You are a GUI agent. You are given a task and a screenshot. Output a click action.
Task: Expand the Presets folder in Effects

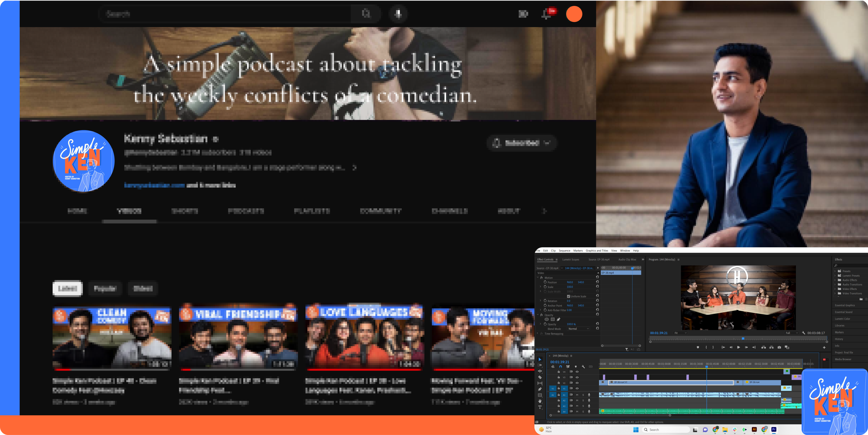tap(835, 271)
